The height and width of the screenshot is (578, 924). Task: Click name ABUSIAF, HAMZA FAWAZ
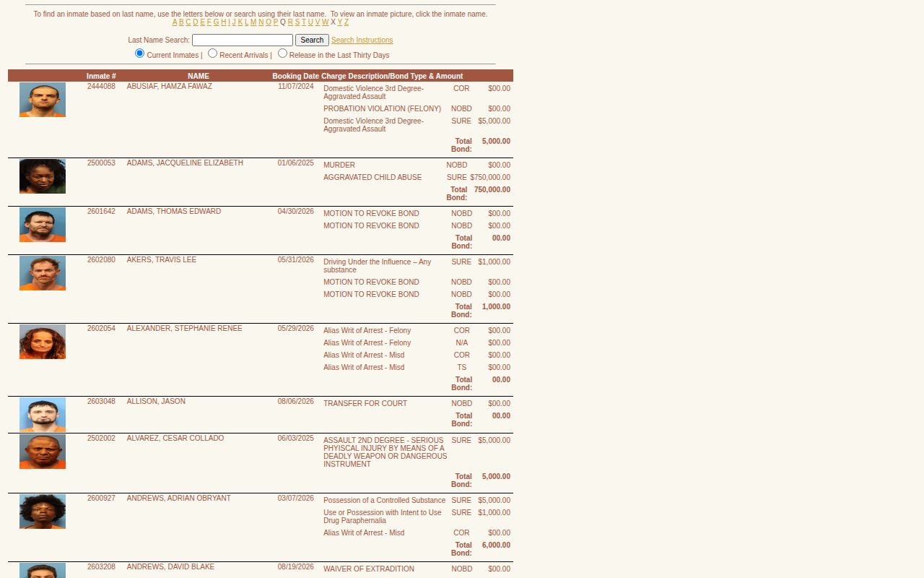click(x=170, y=87)
